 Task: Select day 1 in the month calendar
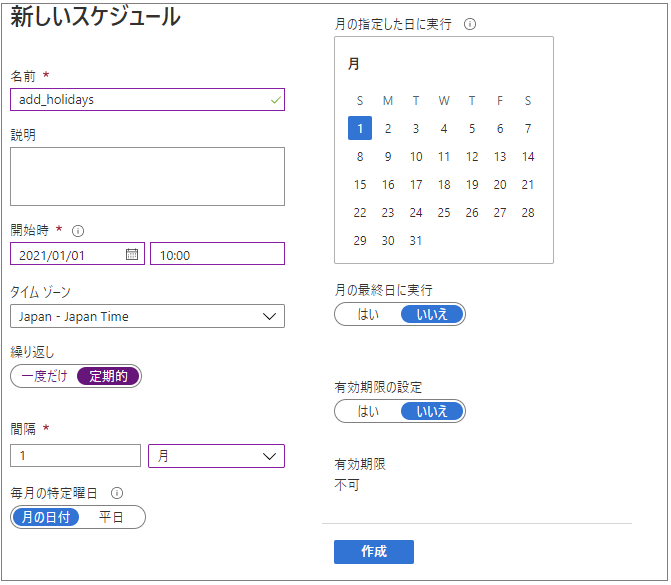pos(360,128)
